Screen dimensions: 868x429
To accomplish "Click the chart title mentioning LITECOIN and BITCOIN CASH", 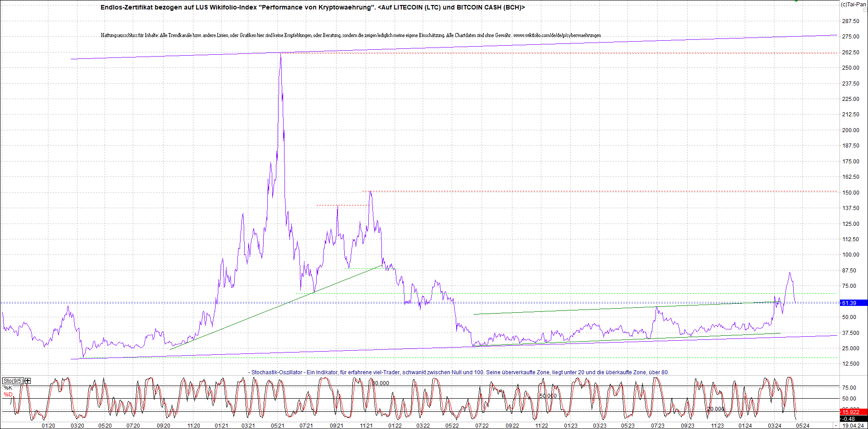I will pyautogui.click(x=313, y=7).
